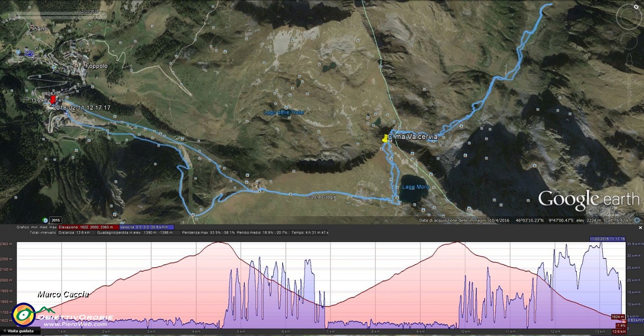Image resolution: width=644 pixels, height=336 pixels.
Task: Click the Lago delle Trote label
Action: (284, 113)
